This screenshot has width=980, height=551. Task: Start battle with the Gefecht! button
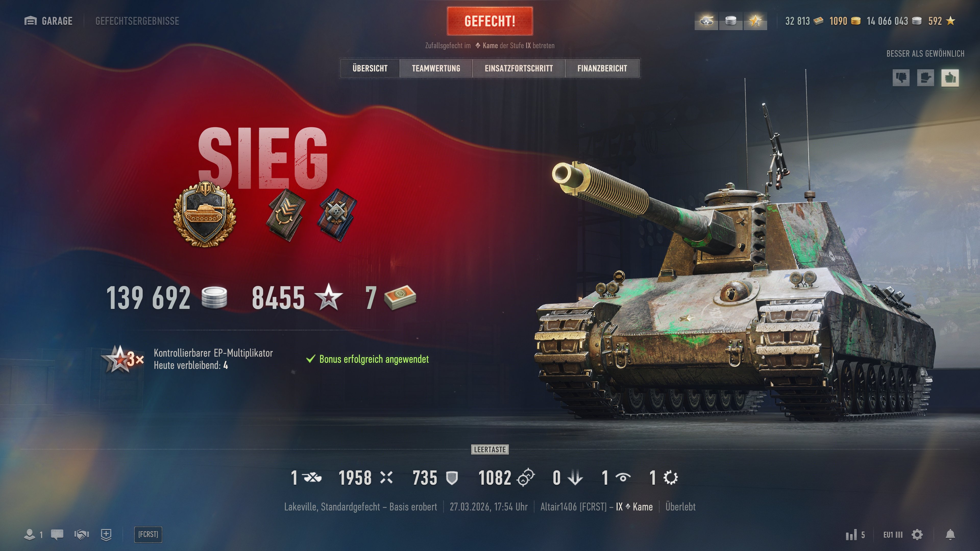click(490, 21)
